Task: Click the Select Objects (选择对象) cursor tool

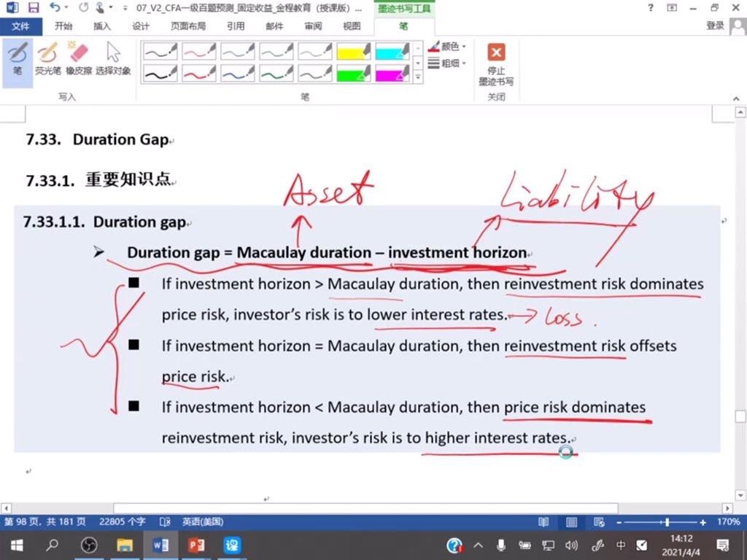Action: [x=113, y=58]
